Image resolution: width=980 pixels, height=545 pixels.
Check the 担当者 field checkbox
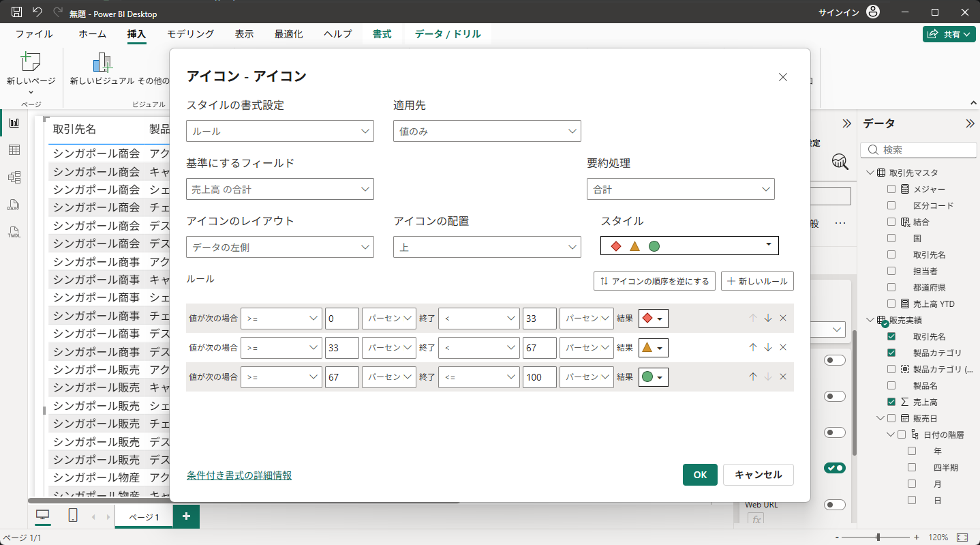(x=891, y=271)
